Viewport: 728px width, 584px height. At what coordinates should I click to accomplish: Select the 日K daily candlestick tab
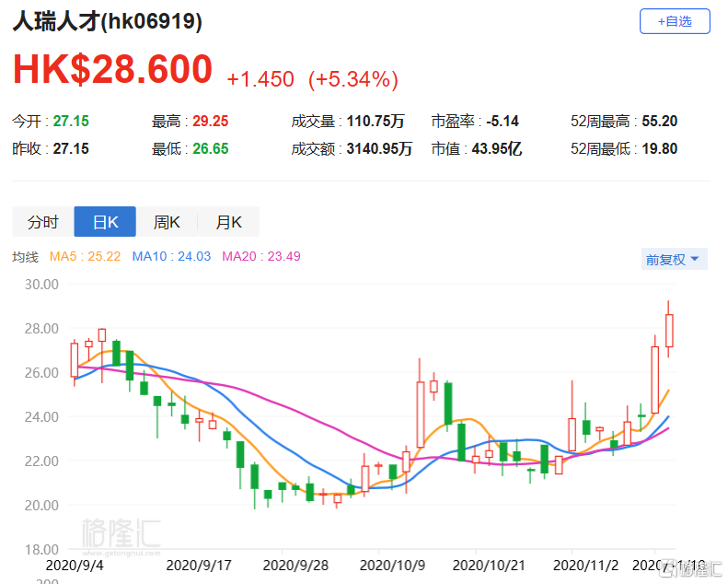click(104, 222)
